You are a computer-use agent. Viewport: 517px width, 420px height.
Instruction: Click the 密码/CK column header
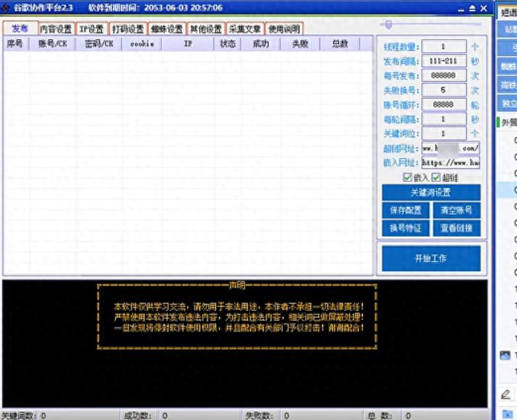[99, 44]
